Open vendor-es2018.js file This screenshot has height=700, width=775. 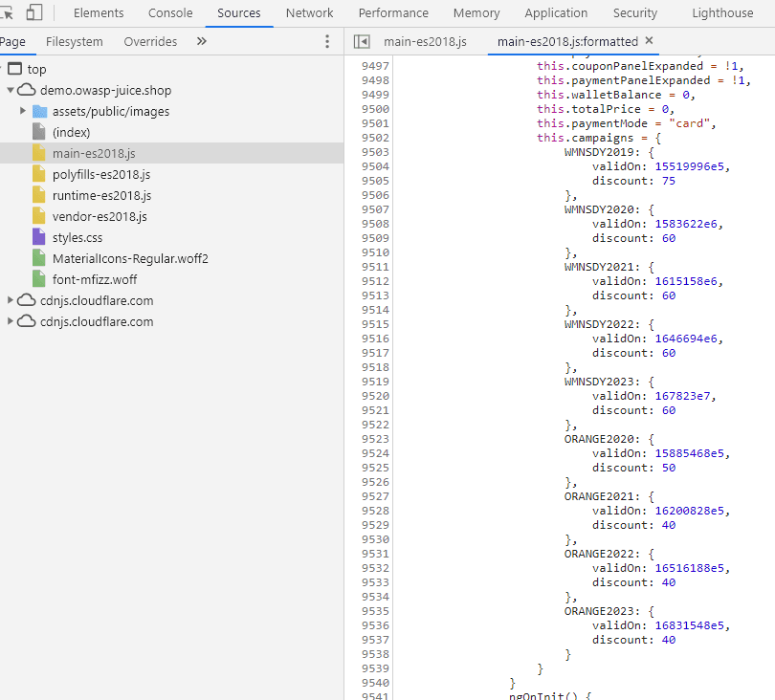[100, 216]
